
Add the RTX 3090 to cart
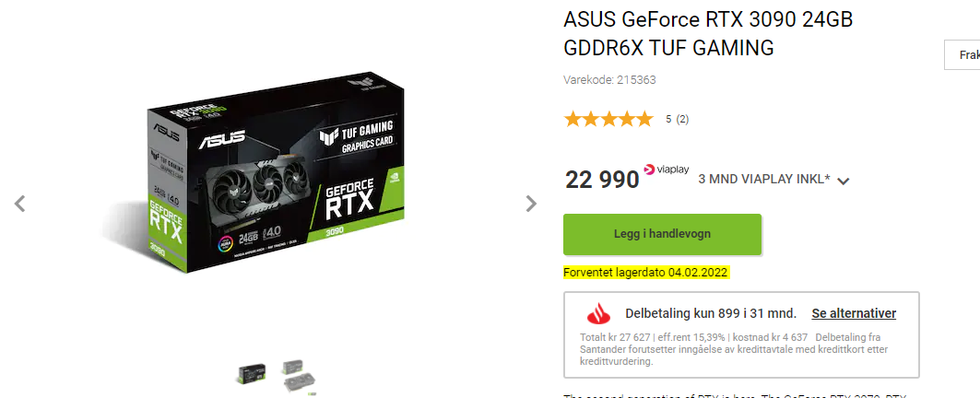[663, 234]
